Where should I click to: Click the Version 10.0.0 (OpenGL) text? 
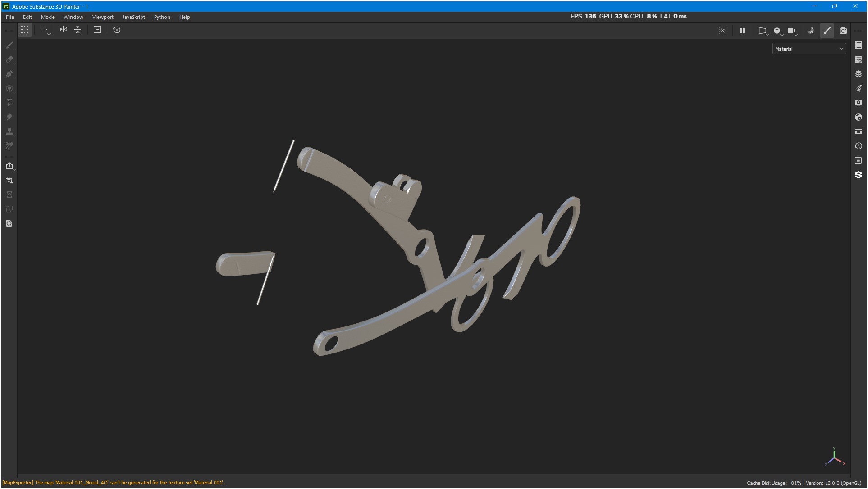833,483
